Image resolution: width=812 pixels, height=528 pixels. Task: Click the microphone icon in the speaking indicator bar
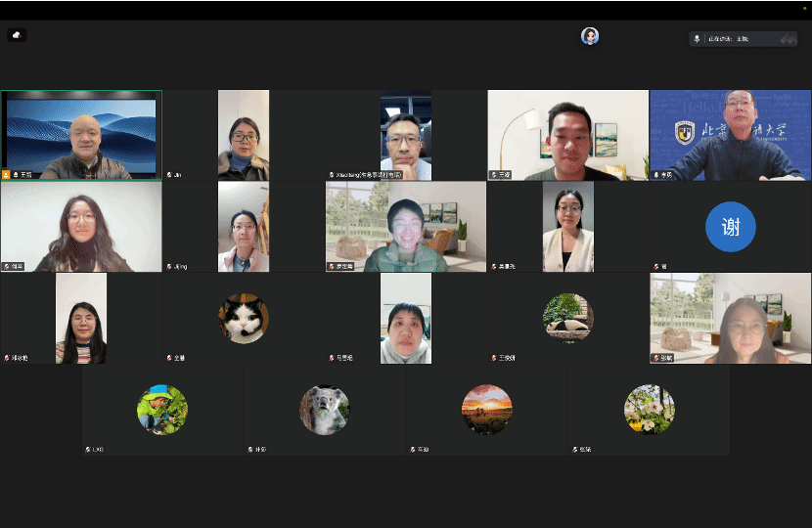[x=697, y=38]
